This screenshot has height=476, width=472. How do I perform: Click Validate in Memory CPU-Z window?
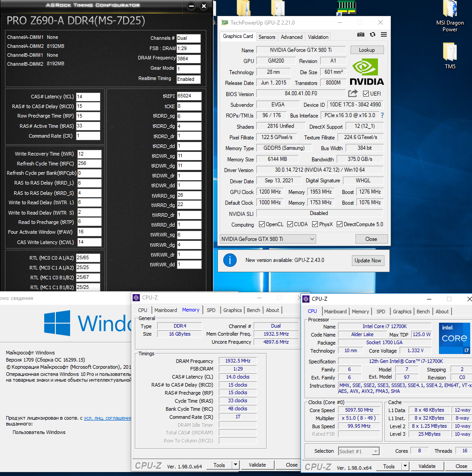click(257, 465)
